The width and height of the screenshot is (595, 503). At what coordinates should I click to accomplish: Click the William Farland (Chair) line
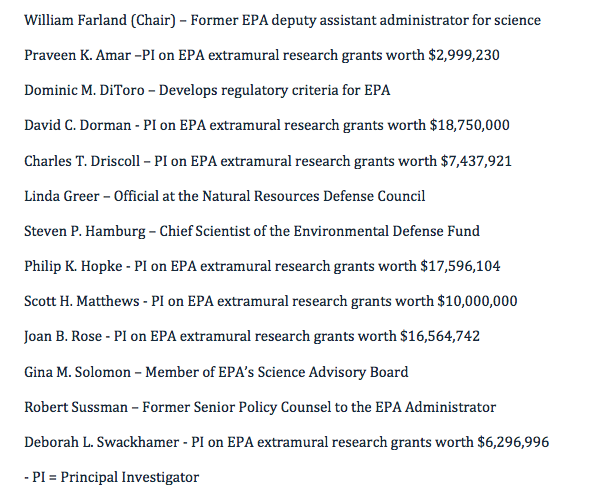[x=282, y=20]
